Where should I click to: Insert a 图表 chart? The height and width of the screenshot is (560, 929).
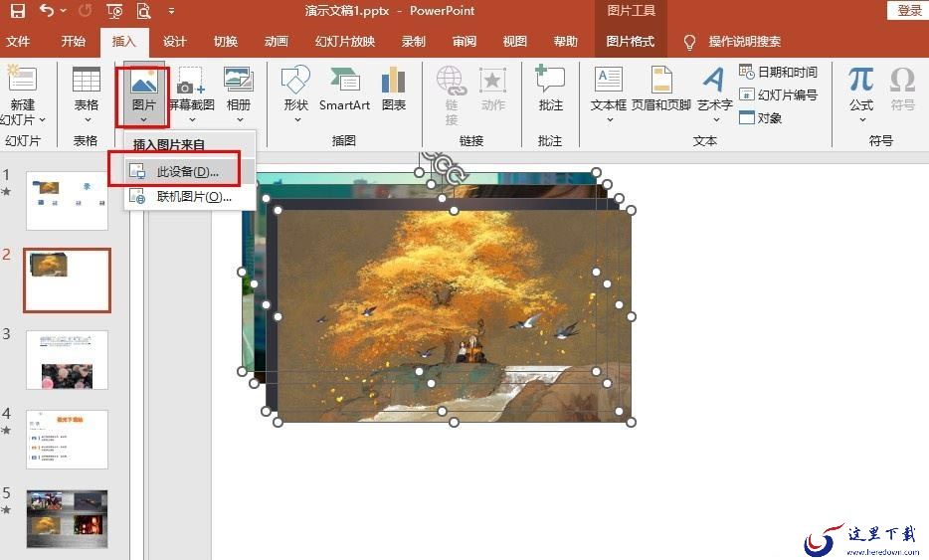394,89
